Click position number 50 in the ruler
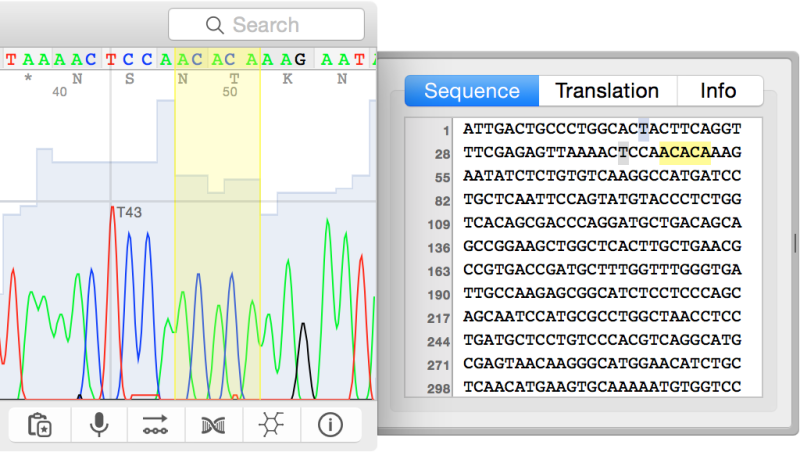Screen dimensions: 800x452 [x=230, y=92]
